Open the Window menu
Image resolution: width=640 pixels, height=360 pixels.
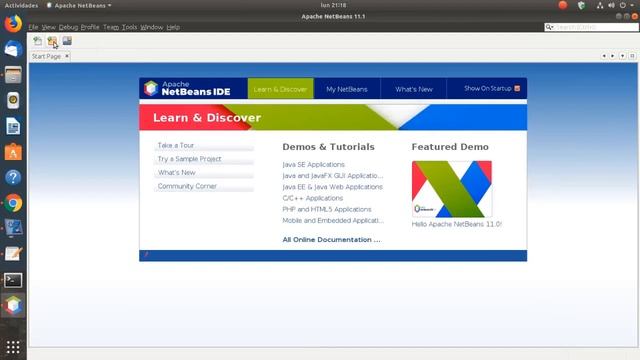click(152, 27)
